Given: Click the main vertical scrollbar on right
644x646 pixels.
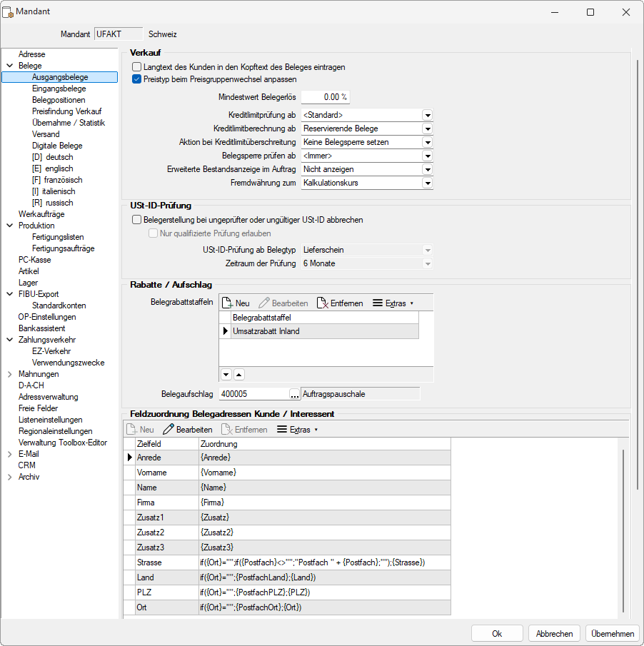Looking at the screenshot, I should 637,214.
